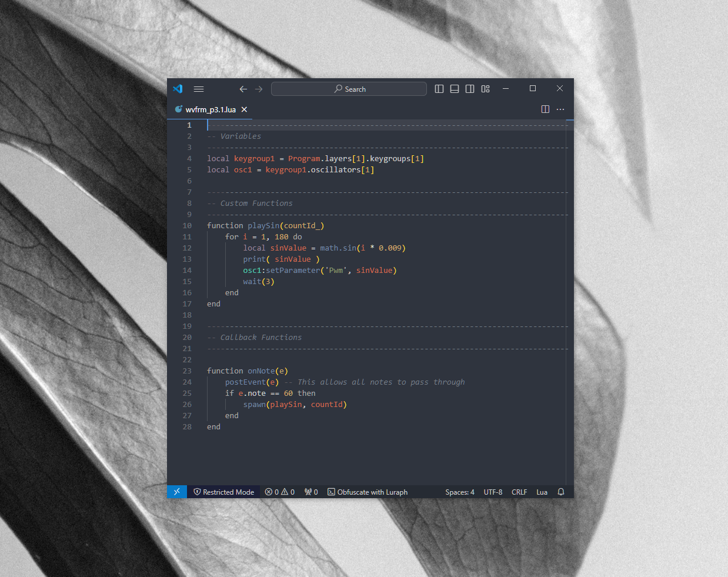728x577 pixels.
Task: Open the editor More Actions menu
Action: click(560, 109)
